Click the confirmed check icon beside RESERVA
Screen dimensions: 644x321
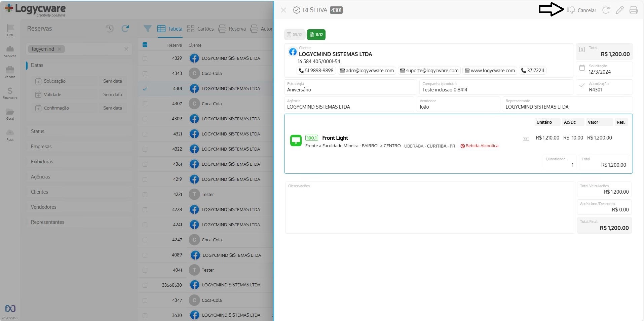click(x=296, y=10)
